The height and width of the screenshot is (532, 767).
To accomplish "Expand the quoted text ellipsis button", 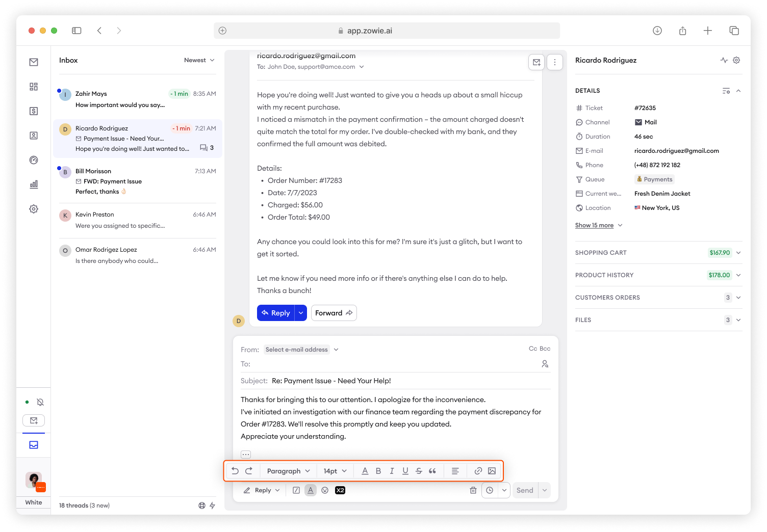I will click(x=246, y=454).
